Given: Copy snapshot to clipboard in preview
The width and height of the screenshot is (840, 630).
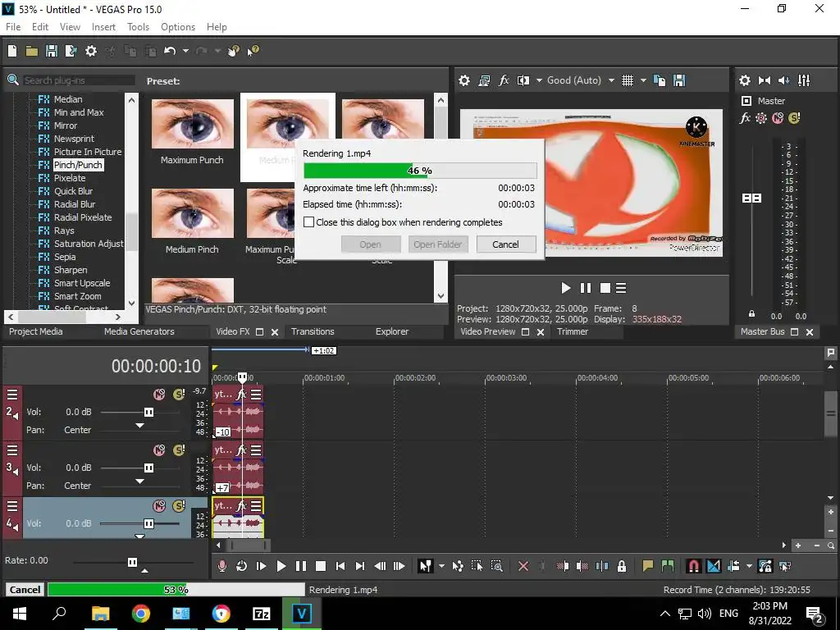Looking at the screenshot, I should tap(660, 80).
